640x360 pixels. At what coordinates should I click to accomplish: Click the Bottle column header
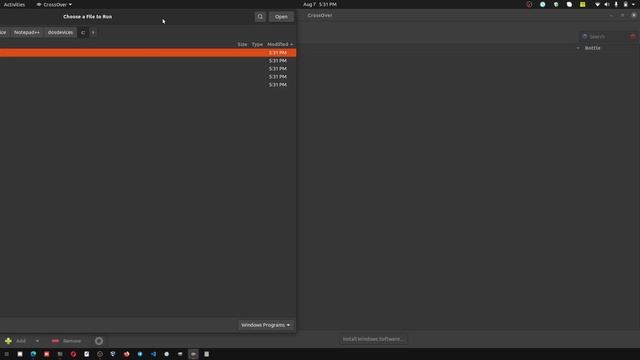click(x=593, y=48)
